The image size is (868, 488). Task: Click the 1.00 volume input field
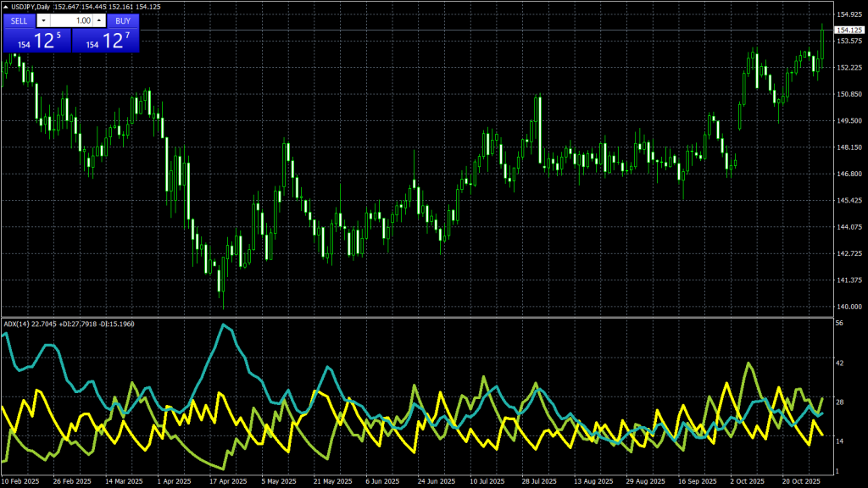(x=71, y=20)
